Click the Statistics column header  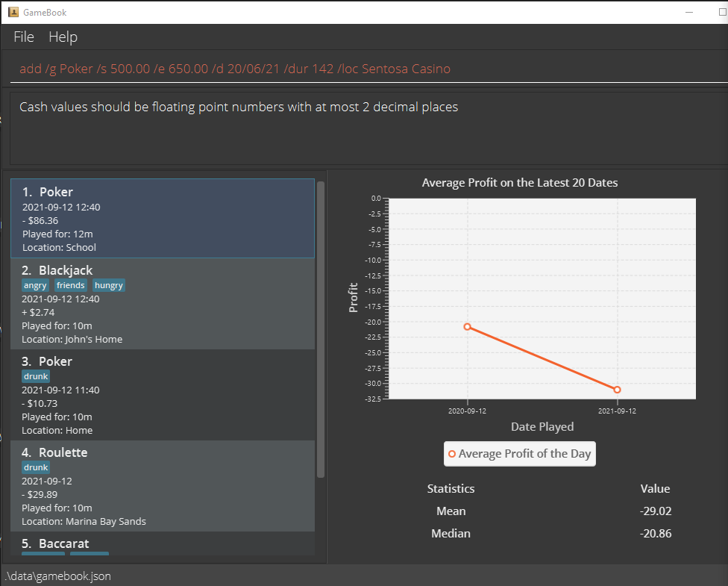451,488
